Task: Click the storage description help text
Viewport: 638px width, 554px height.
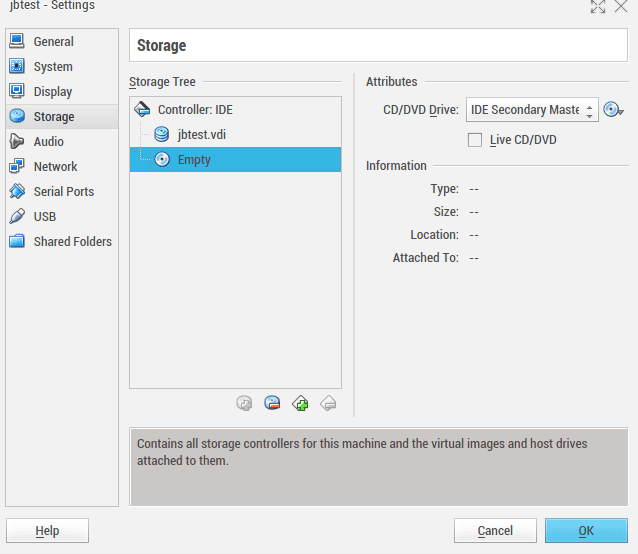Action: tap(362, 452)
